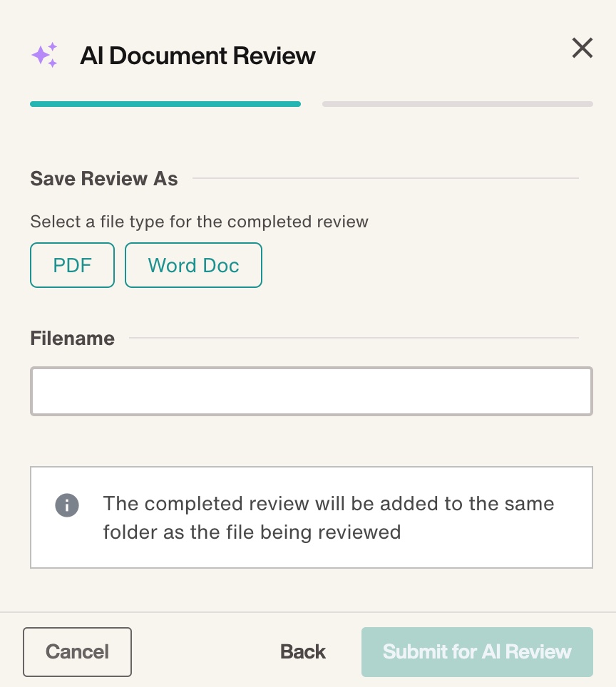Choose Word Doc as the file type
The width and height of the screenshot is (616, 687).
click(x=193, y=265)
